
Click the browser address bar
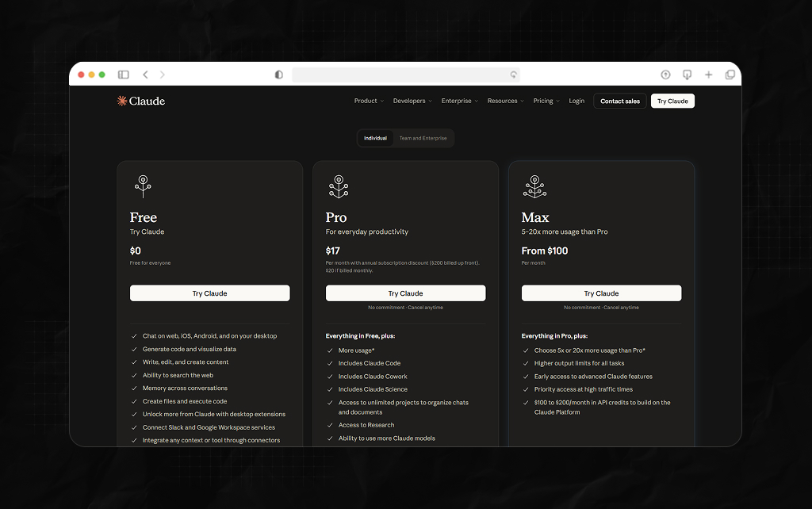(405, 75)
